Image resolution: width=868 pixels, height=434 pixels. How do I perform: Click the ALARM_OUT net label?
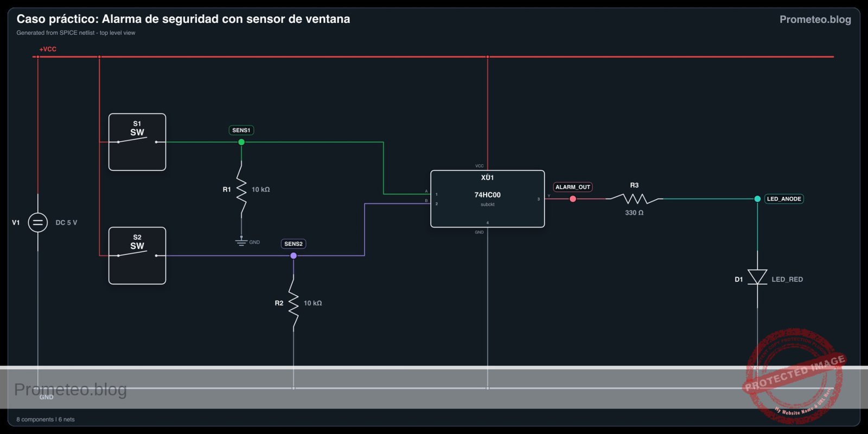point(573,187)
